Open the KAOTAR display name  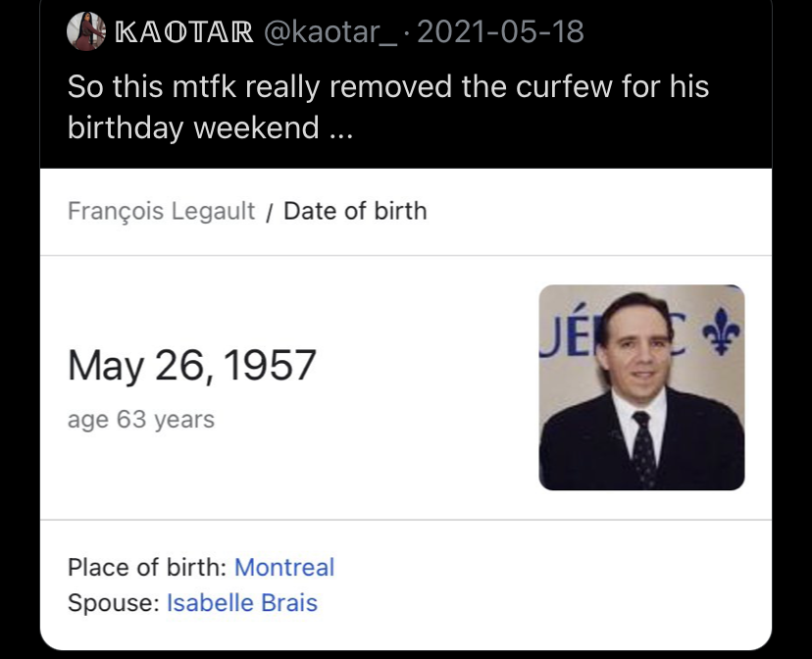(183, 32)
